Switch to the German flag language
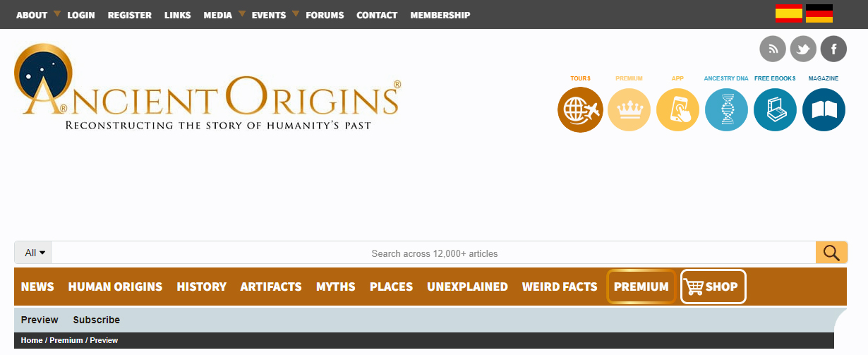This screenshot has height=355, width=868. click(x=819, y=13)
